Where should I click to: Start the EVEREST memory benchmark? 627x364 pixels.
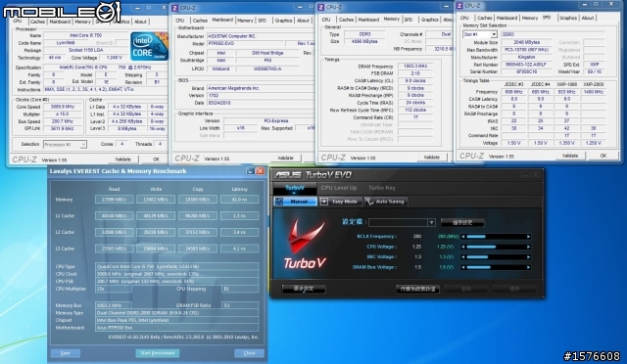[157, 353]
